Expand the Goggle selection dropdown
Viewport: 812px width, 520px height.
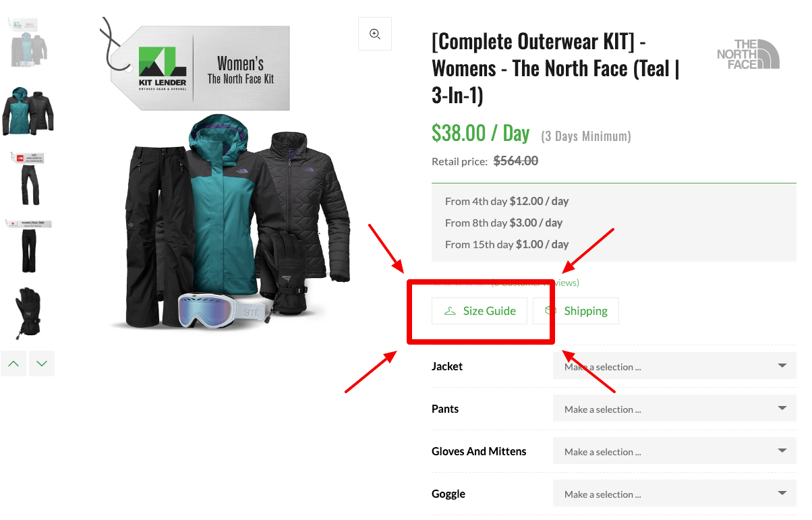pyautogui.click(x=674, y=494)
